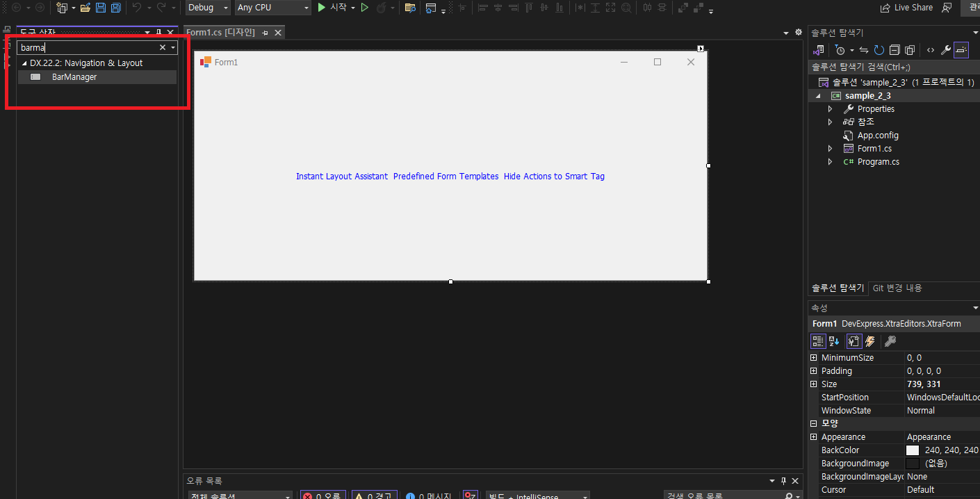980x499 pixels.
Task: Click the New Project toolbar icon
Action: tap(62, 8)
